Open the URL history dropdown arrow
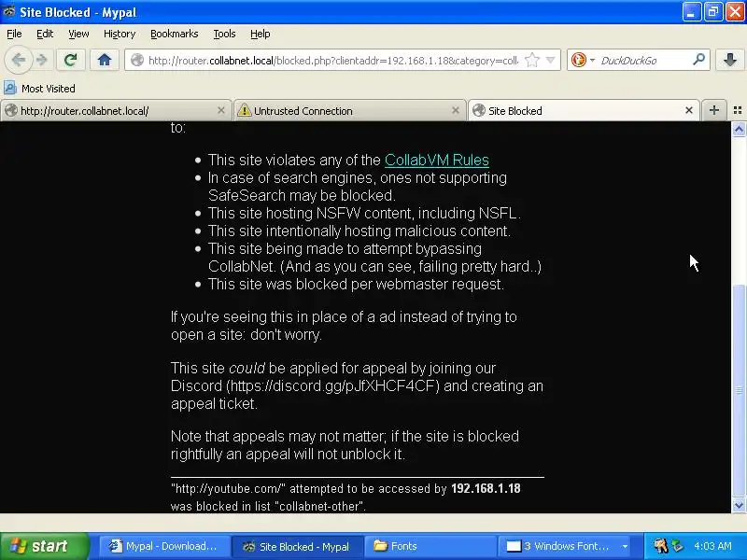This screenshot has height=560, width=747. 550,61
